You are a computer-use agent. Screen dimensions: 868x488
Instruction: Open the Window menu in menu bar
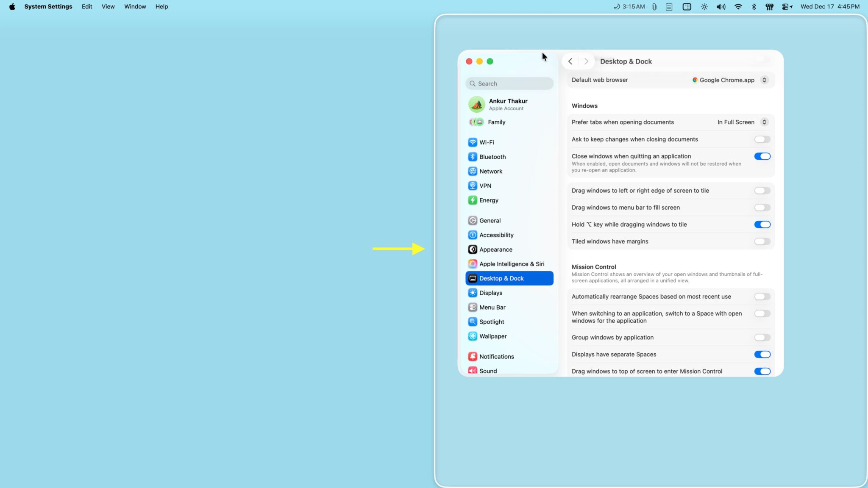pos(135,6)
